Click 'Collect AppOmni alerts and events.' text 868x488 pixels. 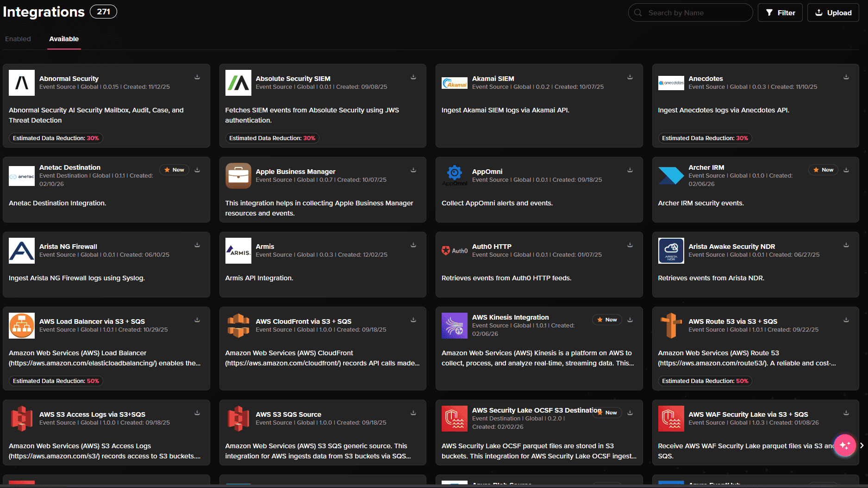[497, 203]
